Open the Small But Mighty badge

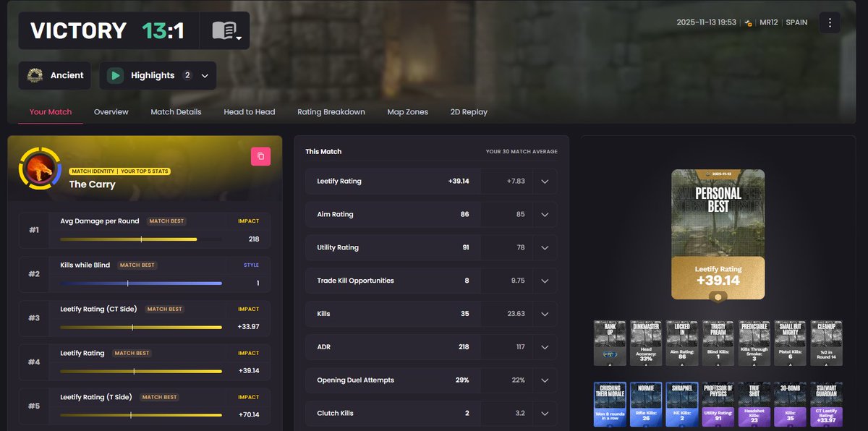tap(790, 343)
